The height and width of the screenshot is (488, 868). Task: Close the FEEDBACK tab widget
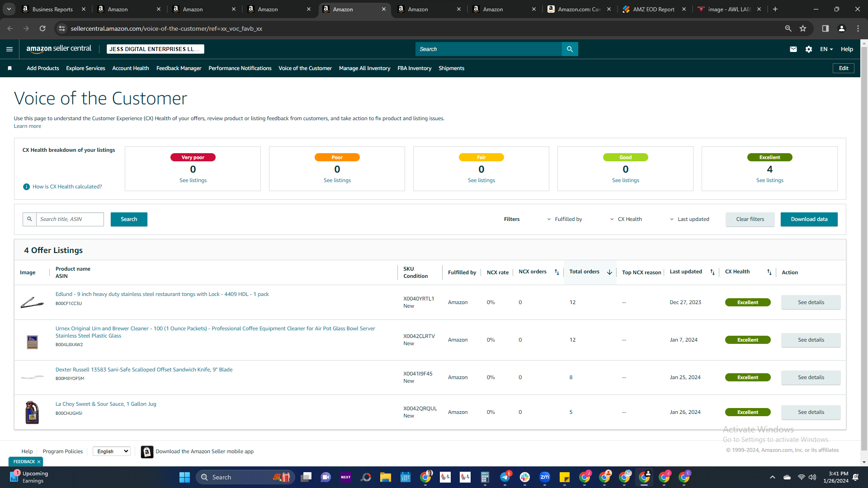click(x=39, y=462)
